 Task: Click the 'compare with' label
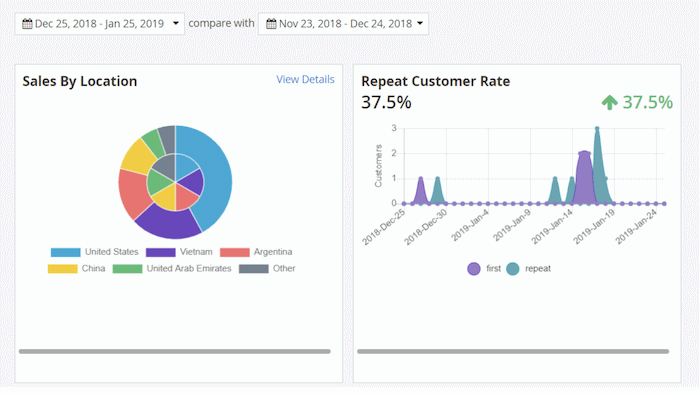tap(221, 23)
